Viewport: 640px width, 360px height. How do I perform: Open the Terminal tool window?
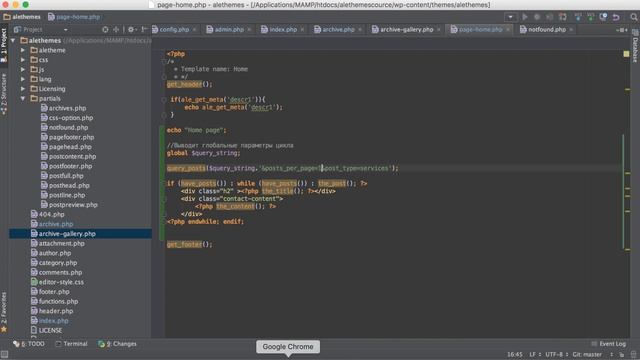coord(71,344)
